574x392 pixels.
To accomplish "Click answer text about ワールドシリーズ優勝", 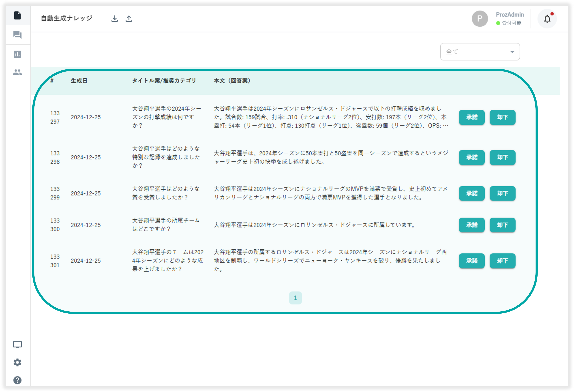I will 330,261.
